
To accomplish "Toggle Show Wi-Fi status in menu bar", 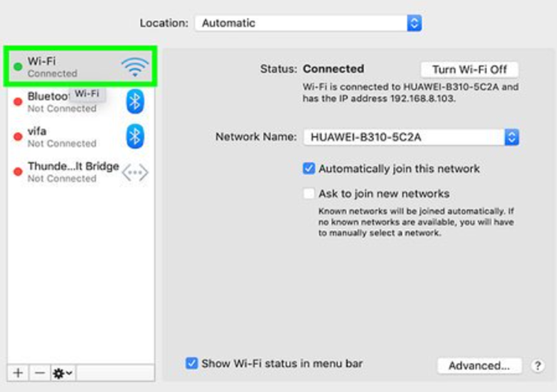I will click(191, 363).
